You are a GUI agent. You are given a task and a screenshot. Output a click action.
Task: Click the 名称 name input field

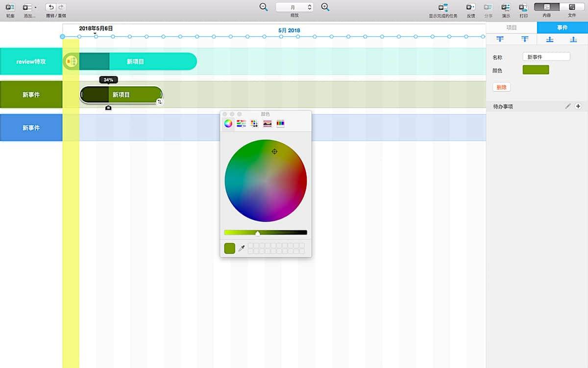546,57
